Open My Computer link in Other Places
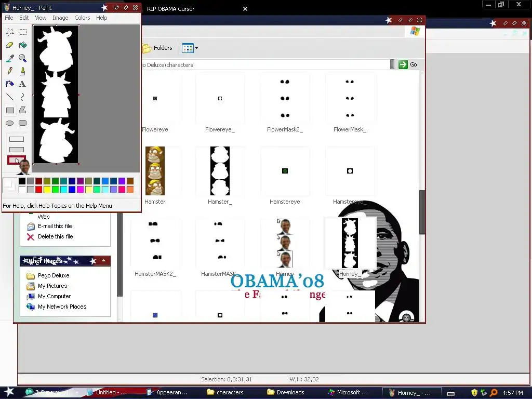 [x=54, y=296]
